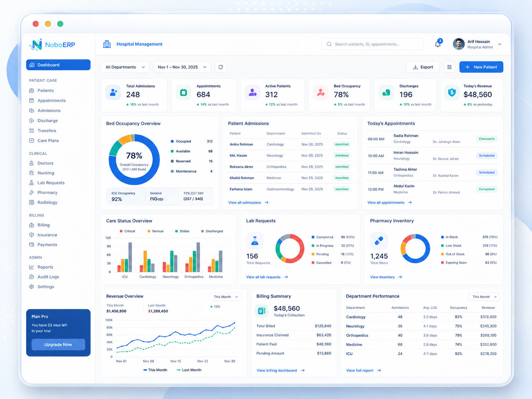532x399 pixels.
Task: Click the Bed Occupancy card icon
Action: click(321, 93)
